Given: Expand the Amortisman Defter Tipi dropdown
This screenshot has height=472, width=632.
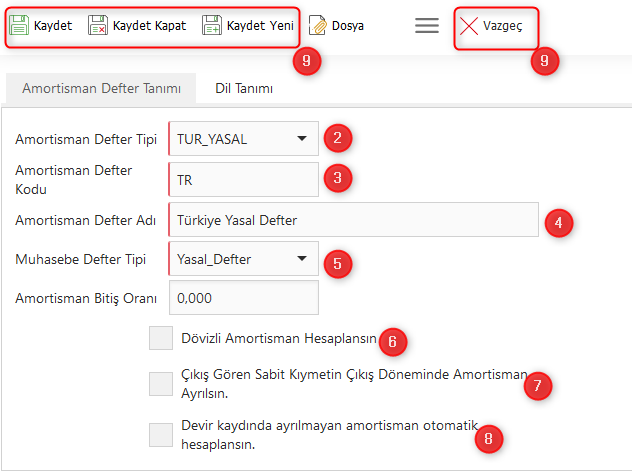Looking at the screenshot, I should click(x=301, y=139).
